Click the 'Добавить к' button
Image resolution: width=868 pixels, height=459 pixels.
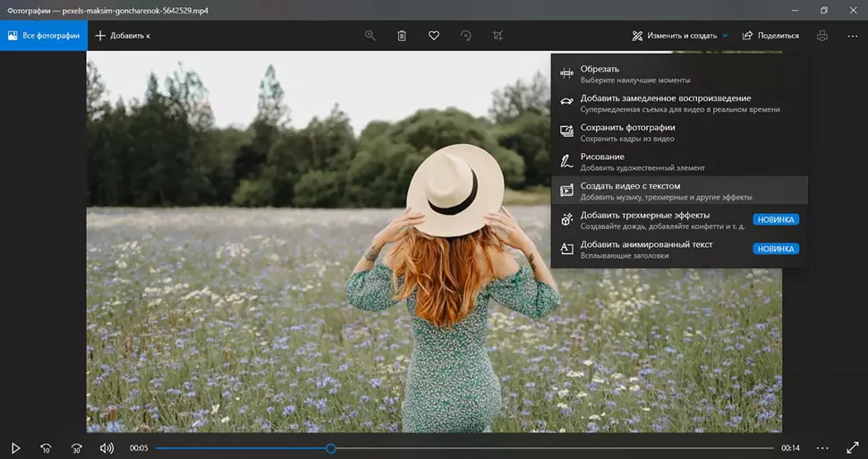tap(123, 36)
